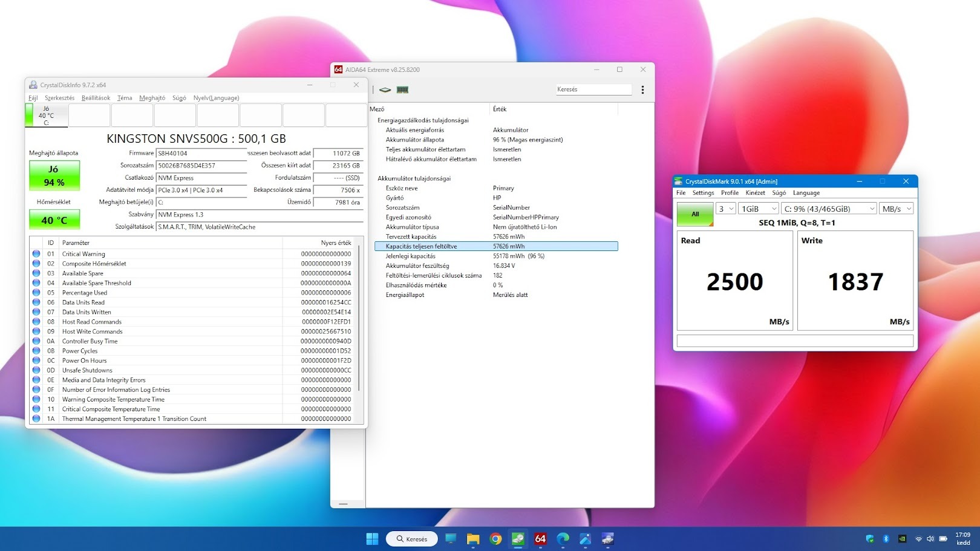The image size is (980, 551).
Task: Open the Task View taskbar icon
Action: click(x=451, y=539)
